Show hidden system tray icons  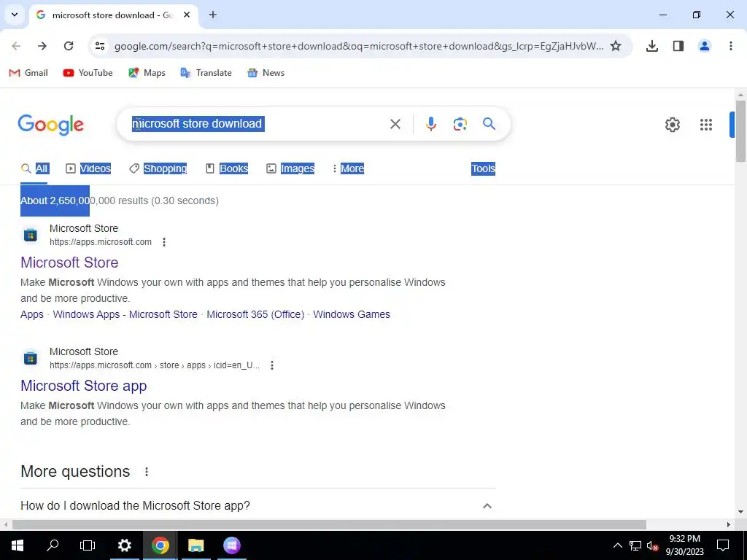click(617, 545)
